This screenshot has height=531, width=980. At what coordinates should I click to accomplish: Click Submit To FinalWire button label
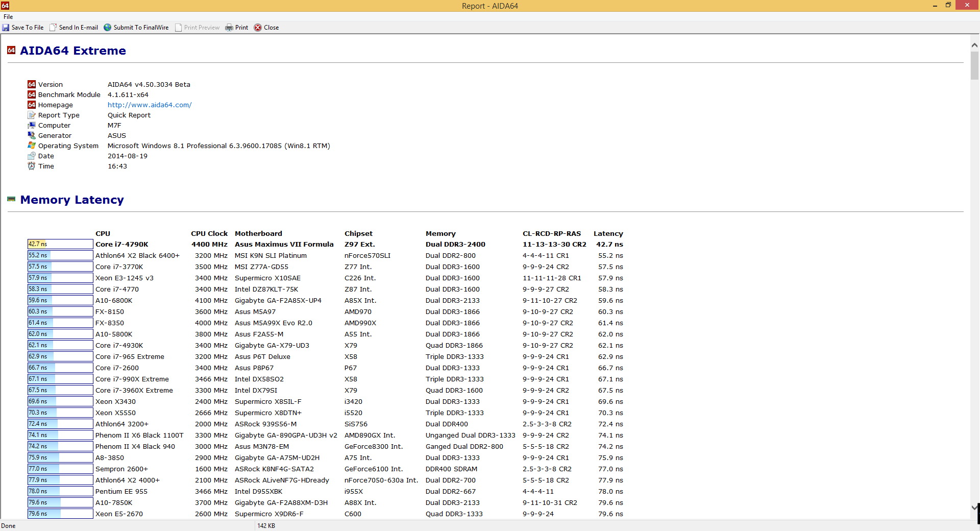click(x=141, y=28)
